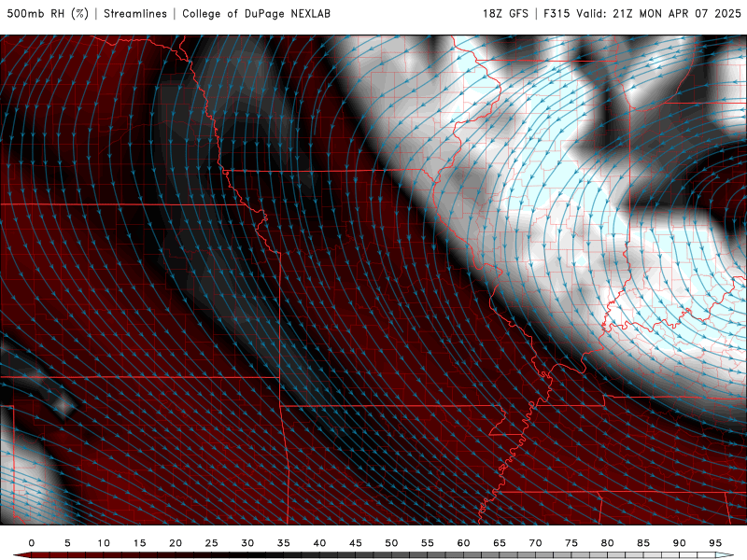Click the "18Z GFS" model run label
Image resolution: width=747 pixels, height=560 pixels.
click(505, 14)
